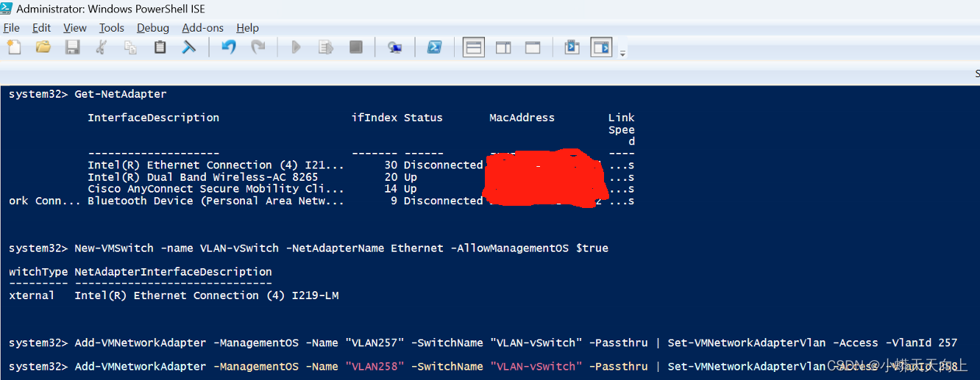Click ifIndex value 20
This screenshot has width=980, height=380.
click(391, 177)
